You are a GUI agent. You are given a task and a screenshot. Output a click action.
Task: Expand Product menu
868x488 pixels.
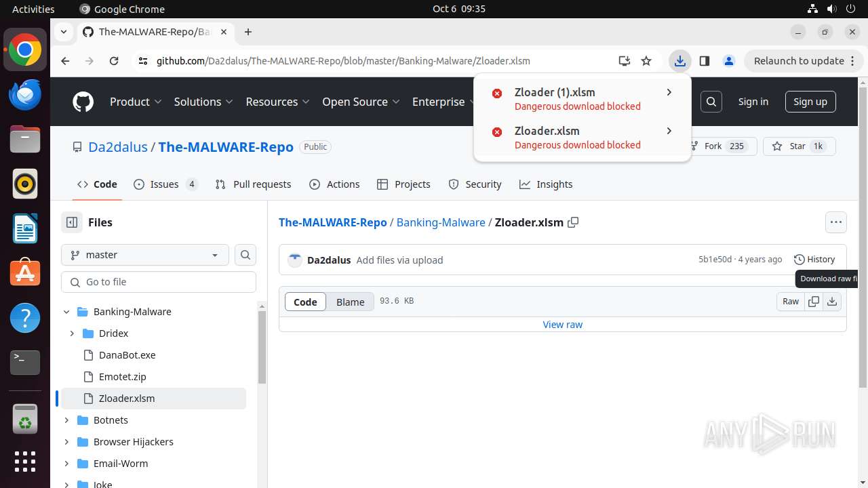pos(136,102)
